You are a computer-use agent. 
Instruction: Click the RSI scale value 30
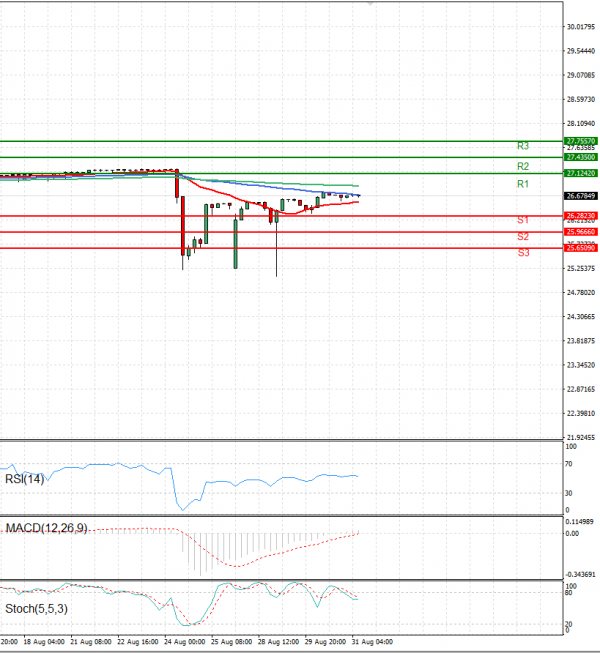click(568, 493)
